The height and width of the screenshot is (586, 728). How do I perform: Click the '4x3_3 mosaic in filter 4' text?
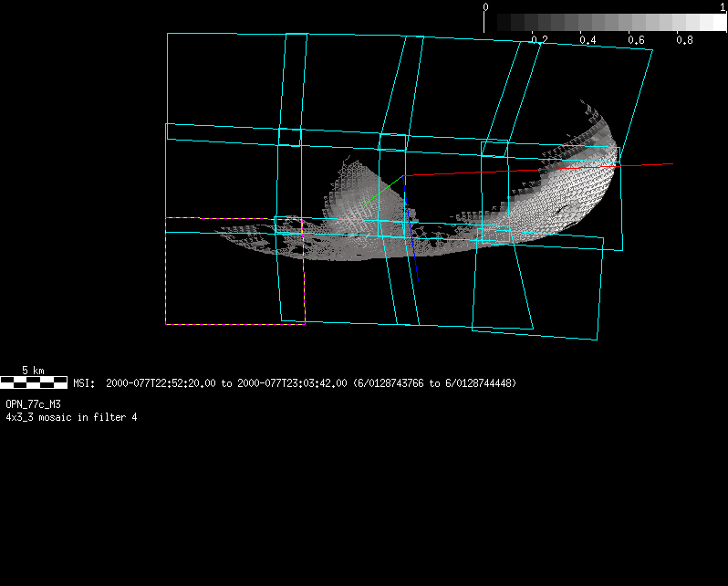pyautogui.click(x=71, y=417)
